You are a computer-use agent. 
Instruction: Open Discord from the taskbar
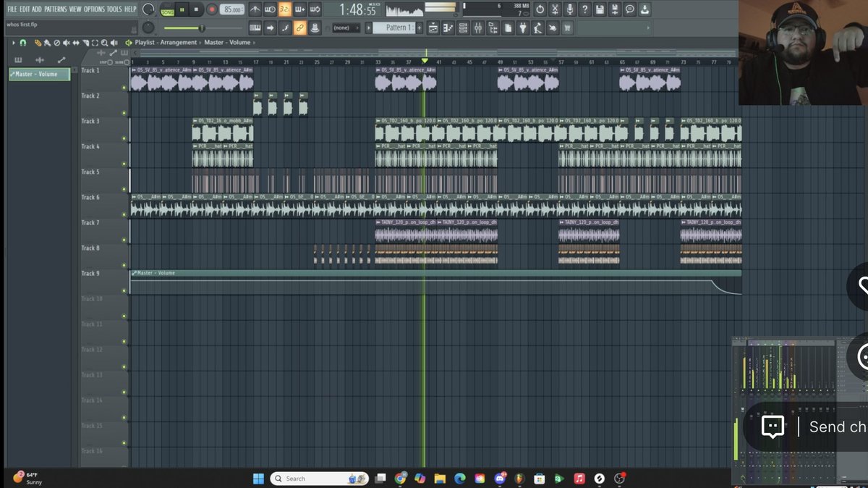tap(500, 479)
